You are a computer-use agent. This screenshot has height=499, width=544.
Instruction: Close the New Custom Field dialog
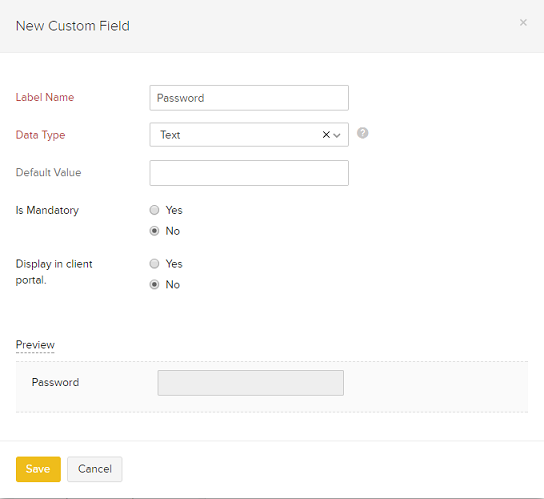523,23
